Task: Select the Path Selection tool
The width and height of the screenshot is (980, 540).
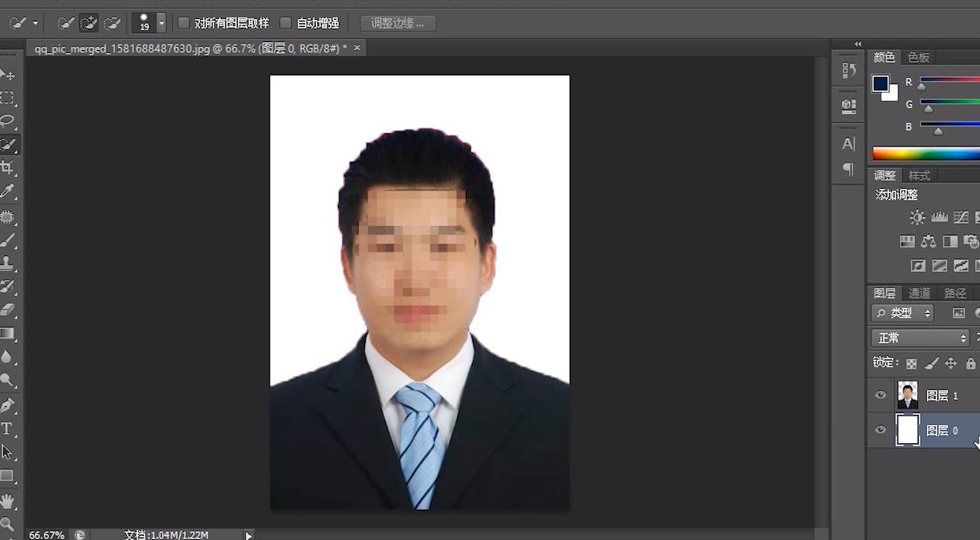Action: click(8, 452)
